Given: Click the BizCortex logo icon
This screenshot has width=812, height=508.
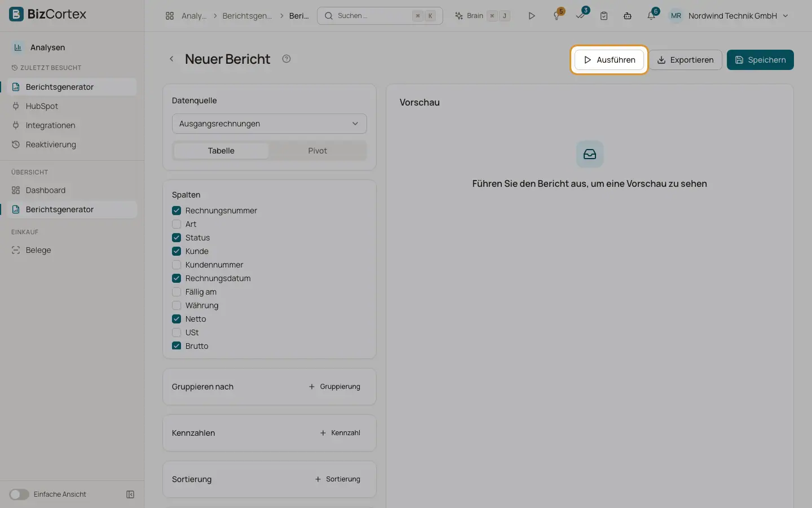Looking at the screenshot, I should tap(16, 14).
